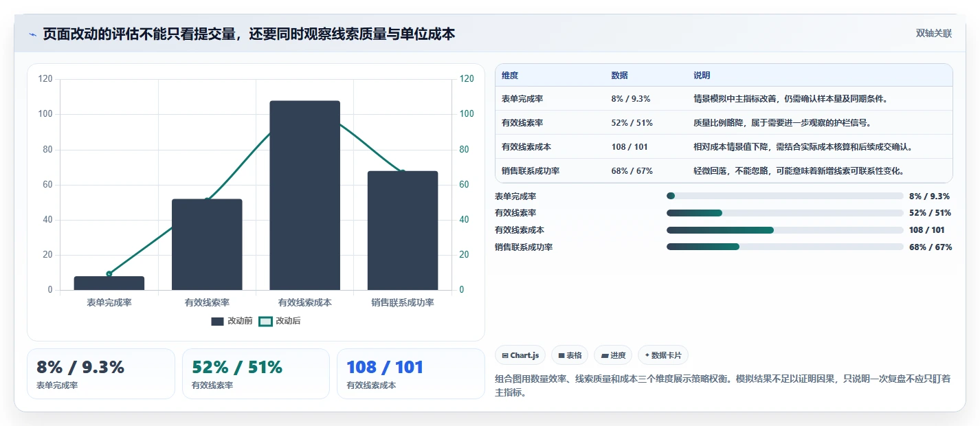
Task: Click the 销售联系成功率 bar in the chart
Action: (403, 230)
